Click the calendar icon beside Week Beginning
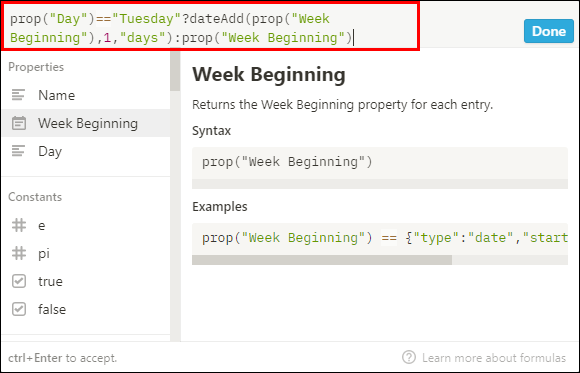580x373 pixels. (x=18, y=123)
